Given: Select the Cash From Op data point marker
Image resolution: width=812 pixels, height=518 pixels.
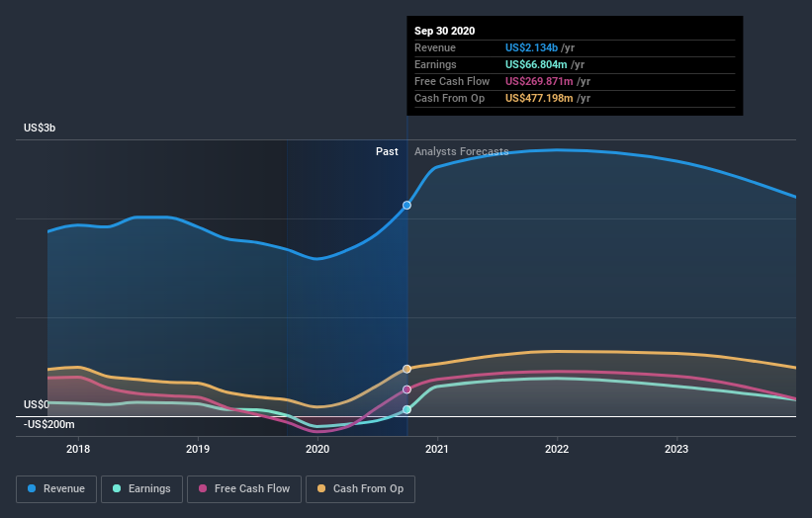Looking at the screenshot, I should (407, 369).
